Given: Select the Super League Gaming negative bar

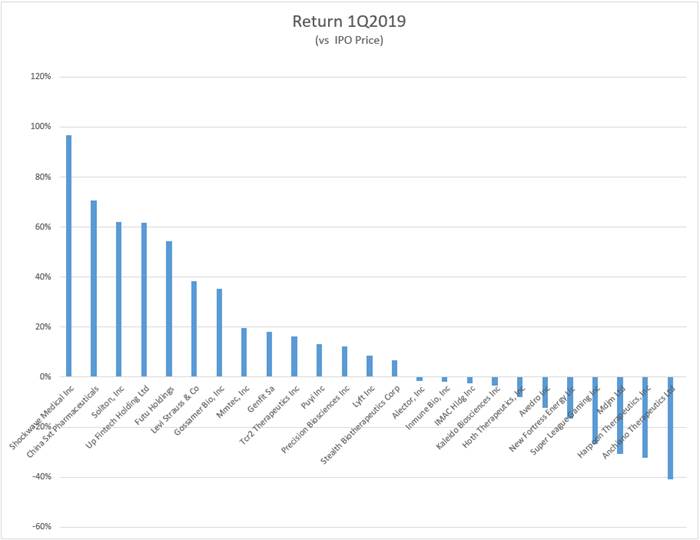Looking at the screenshot, I should 595,410.
